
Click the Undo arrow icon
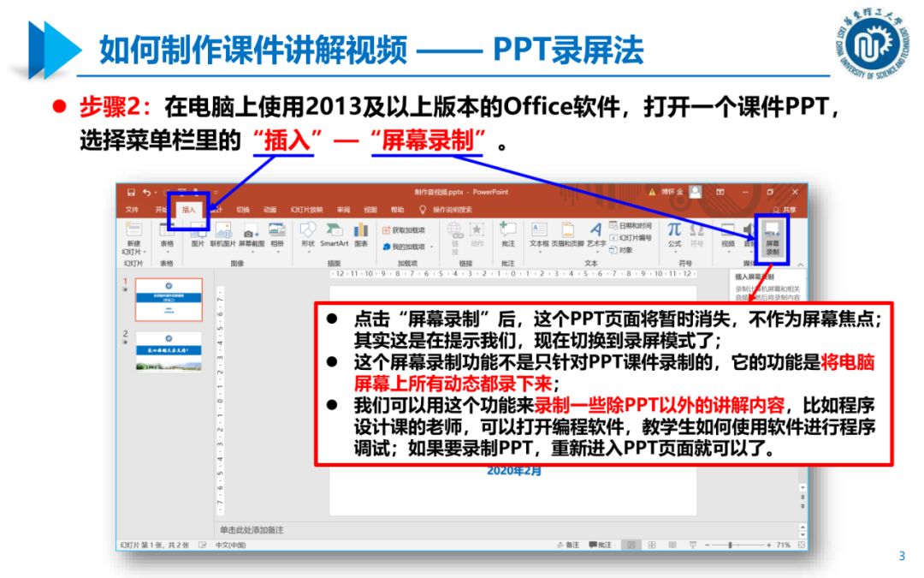click(147, 193)
